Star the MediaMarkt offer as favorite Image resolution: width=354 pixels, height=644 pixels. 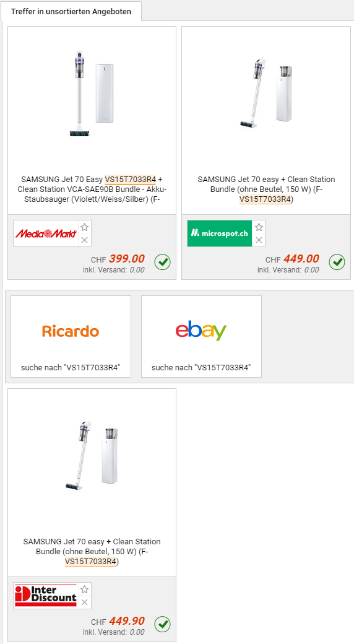tap(85, 227)
